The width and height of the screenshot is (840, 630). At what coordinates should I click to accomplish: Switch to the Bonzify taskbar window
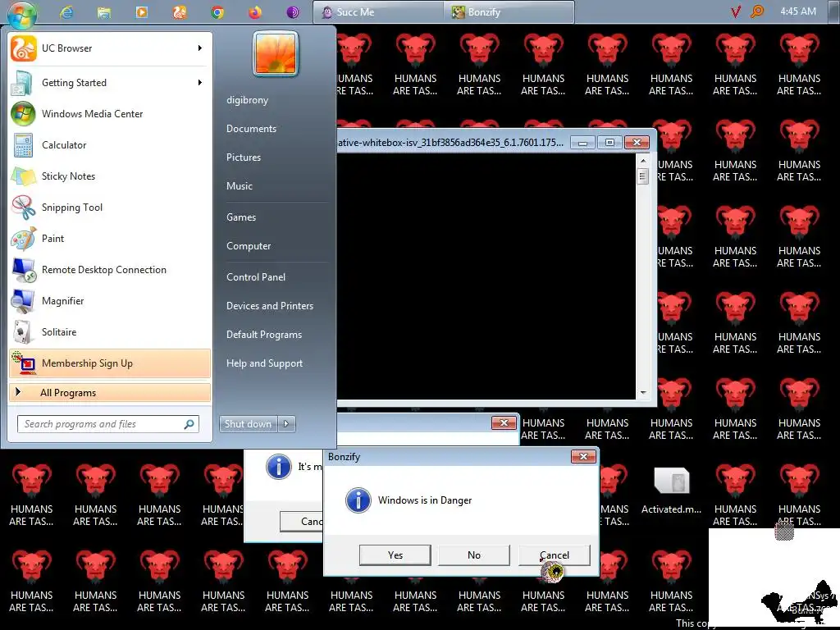point(509,11)
